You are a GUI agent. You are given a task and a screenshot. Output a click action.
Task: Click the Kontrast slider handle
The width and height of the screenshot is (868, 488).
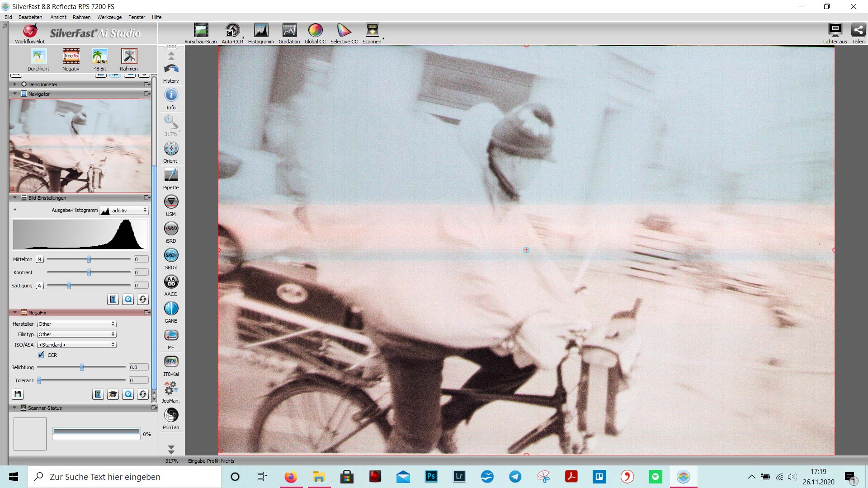tap(89, 272)
